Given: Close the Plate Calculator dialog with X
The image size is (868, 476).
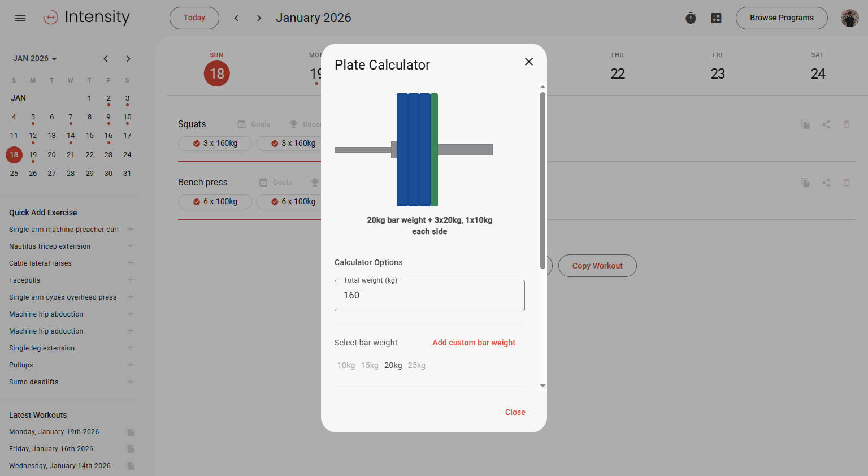Looking at the screenshot, I should click(528, 62).
